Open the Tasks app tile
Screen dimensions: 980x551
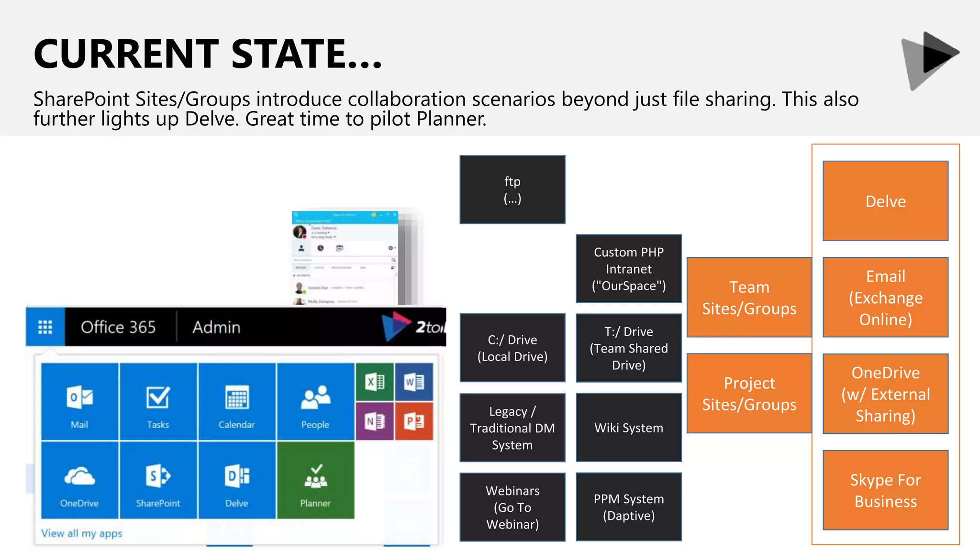(158, 401)
